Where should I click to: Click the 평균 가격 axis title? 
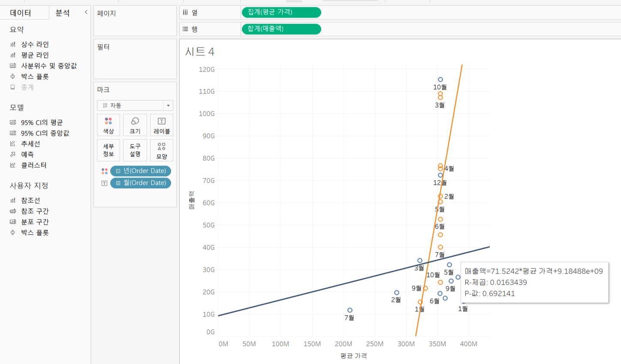(x=354, y=356)
